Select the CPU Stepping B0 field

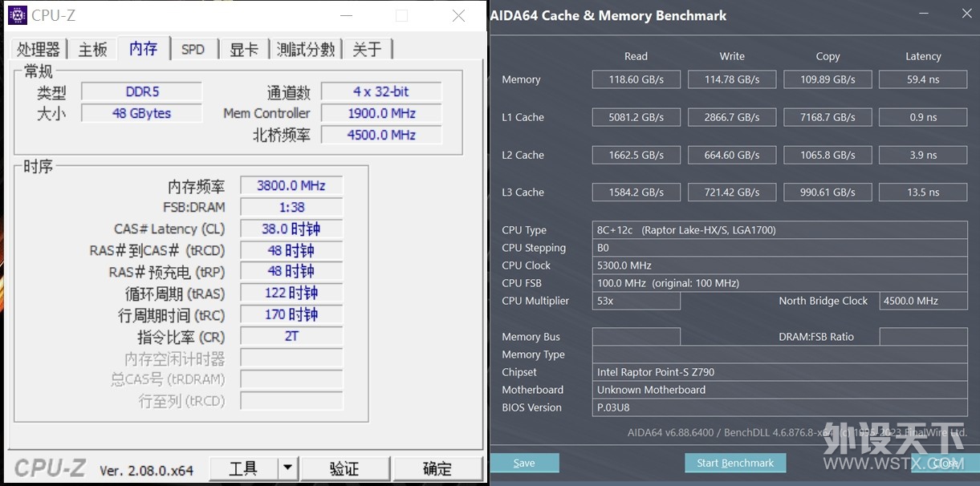coord(780,248)
